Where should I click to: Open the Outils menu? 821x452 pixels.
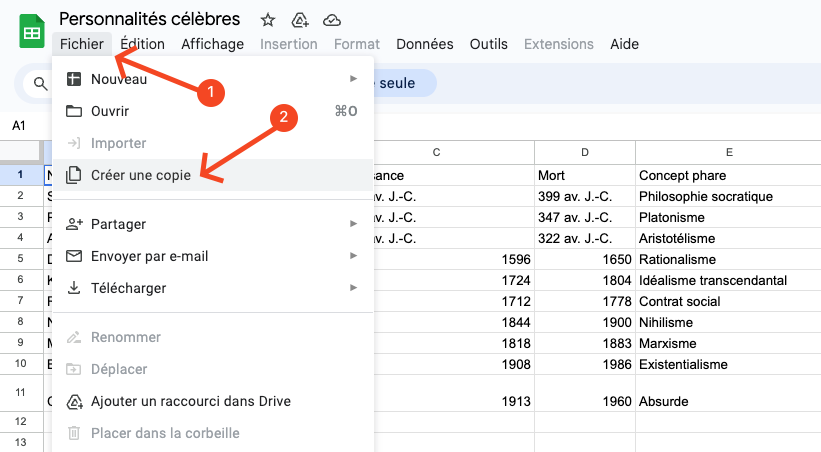click(489, 44)
